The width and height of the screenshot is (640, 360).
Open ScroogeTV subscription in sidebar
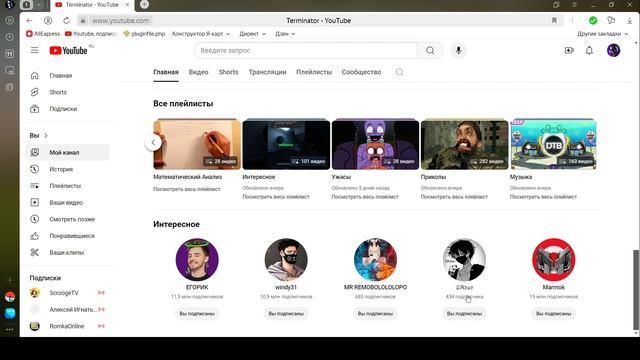pyautogui.click(x=68, y=293)
